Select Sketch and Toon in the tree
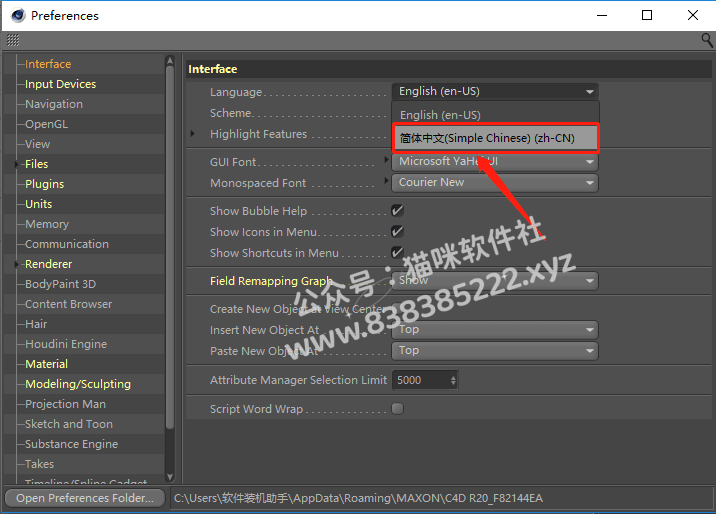The width and height of the screenshot is (716, 514). click(69, 424)
